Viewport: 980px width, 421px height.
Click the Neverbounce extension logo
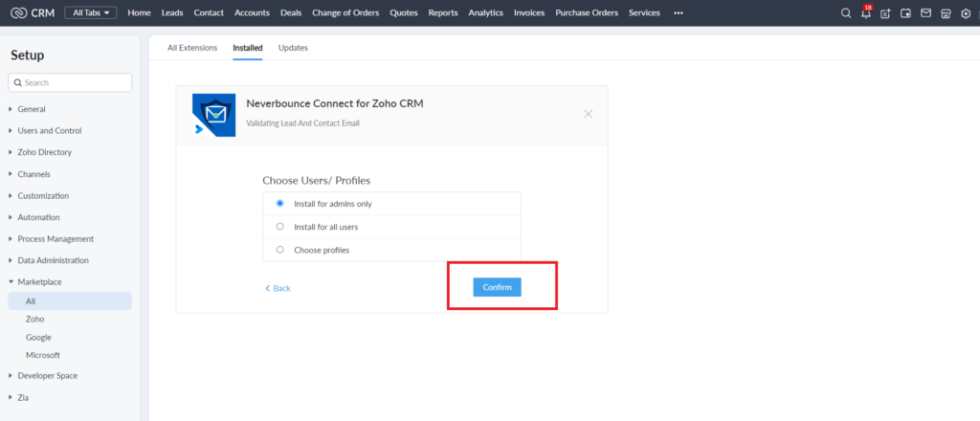tap(213, 115)
